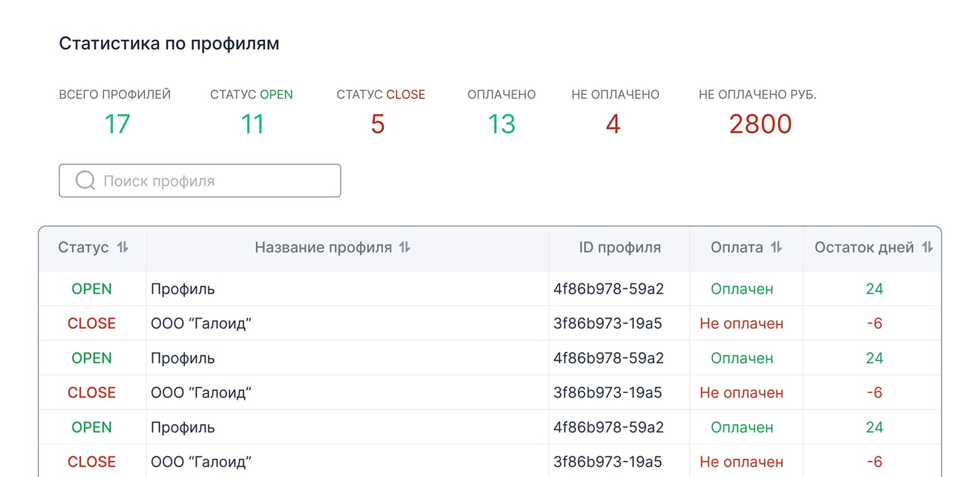Click the magnifier icon in the search box
This screenshot has height=477, width=980.
[x=85, y=181]
